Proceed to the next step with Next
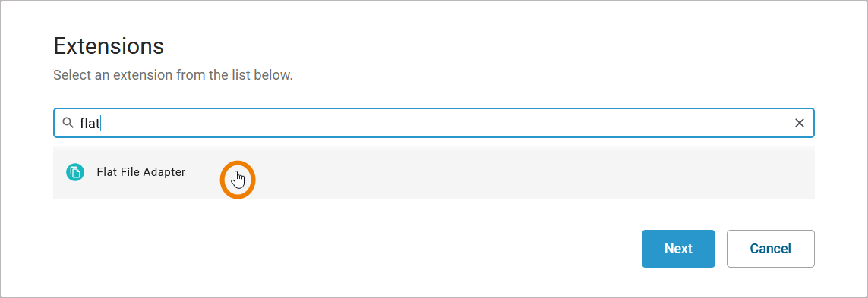Screen dimensions: 868x298 click(678, 249)
